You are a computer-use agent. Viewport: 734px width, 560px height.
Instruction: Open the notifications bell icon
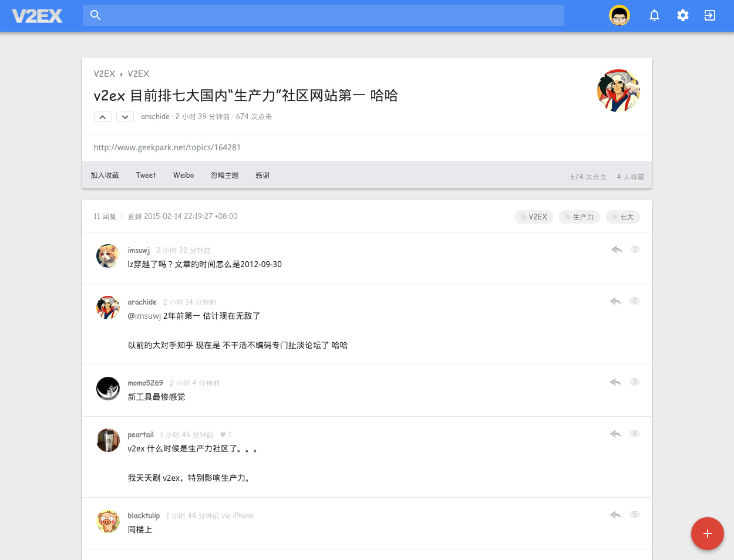[654, 15]
